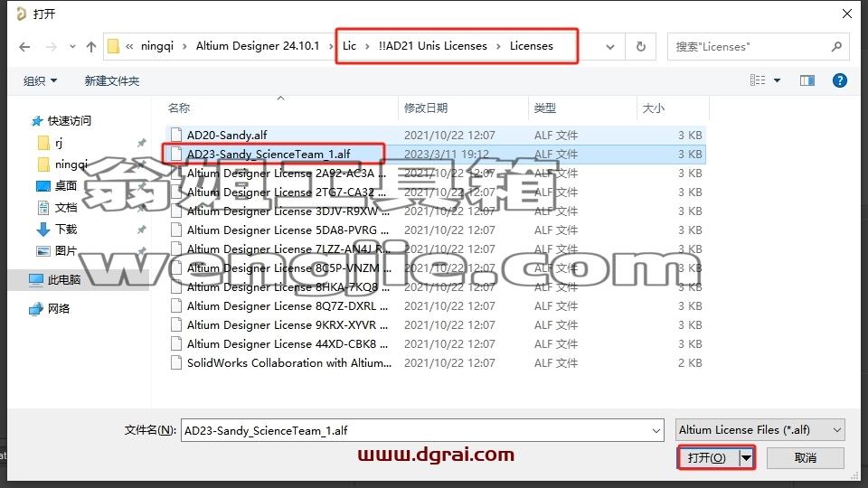Select Altium Designer License 44XD-CBK8 file
Screen dimensions: 868x488
pos(435,344)
